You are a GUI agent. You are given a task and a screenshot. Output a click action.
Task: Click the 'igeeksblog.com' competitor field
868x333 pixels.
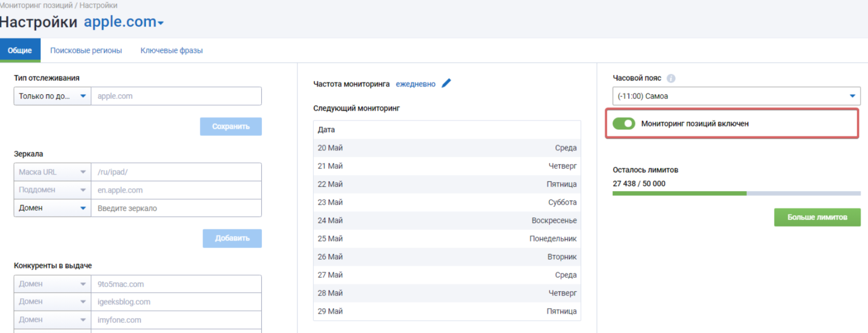click(176, 302)
